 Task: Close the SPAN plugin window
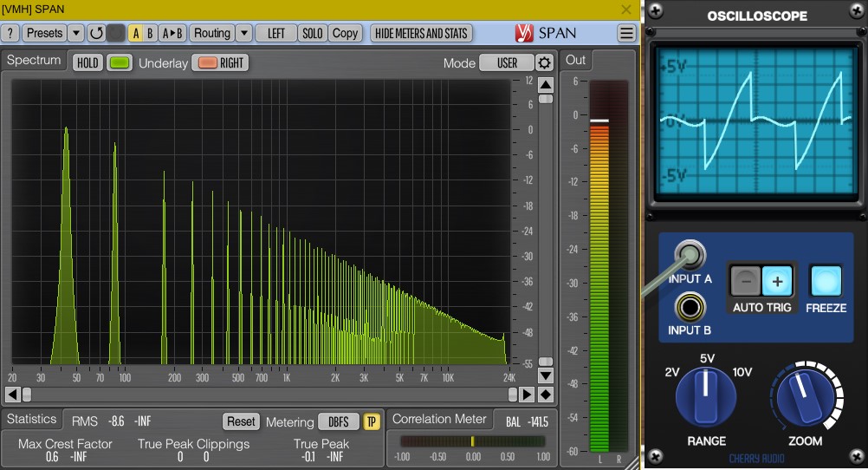click(x=626, y=10)
